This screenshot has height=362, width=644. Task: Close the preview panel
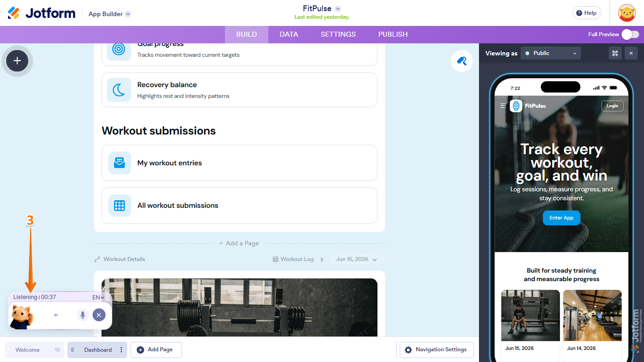click(x=631, y=53)
